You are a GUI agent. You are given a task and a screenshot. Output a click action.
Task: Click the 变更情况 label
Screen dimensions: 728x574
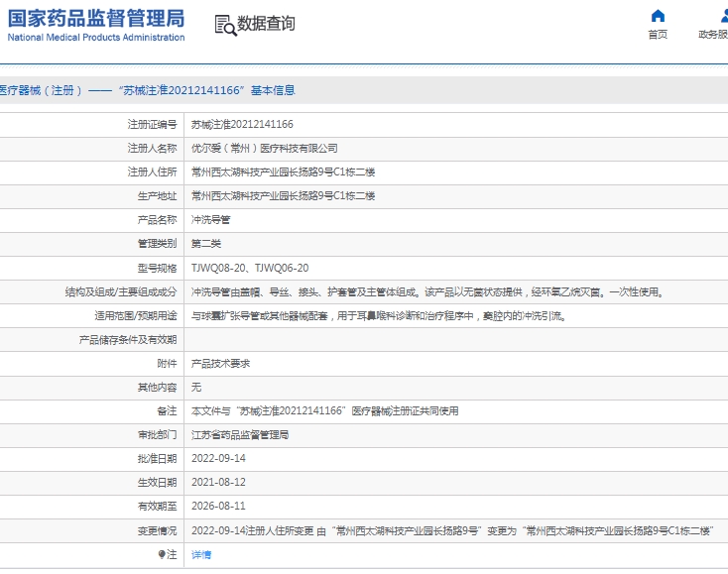(157, 530)
